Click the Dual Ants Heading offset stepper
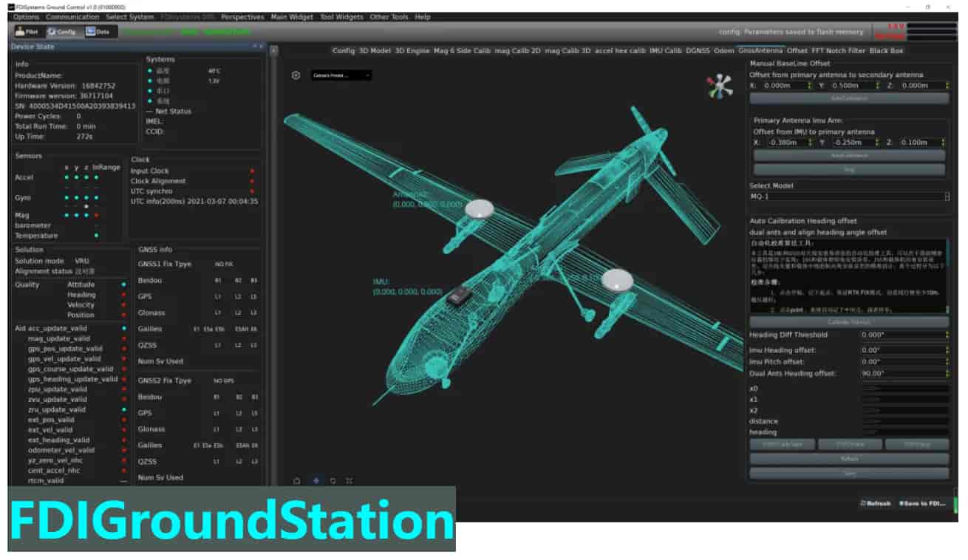 click(947, 374)
